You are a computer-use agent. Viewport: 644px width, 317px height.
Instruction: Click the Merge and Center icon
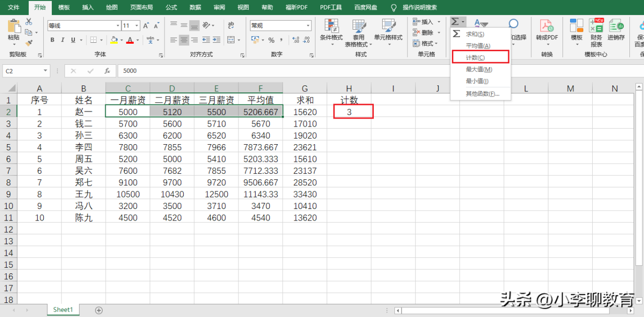click(230, 40)
